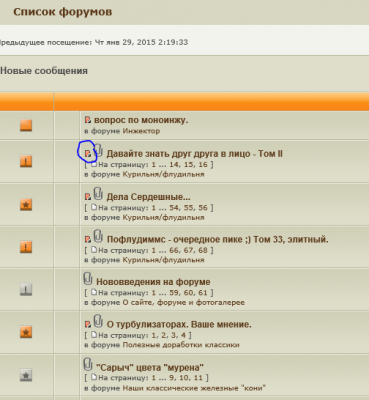
Task: Go to page 3 of О турбулизаторах
Action: coord(173,335)
